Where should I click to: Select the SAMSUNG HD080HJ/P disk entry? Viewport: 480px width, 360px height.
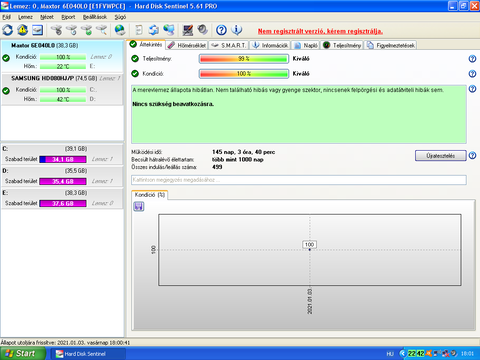click(x=62, y=89)
